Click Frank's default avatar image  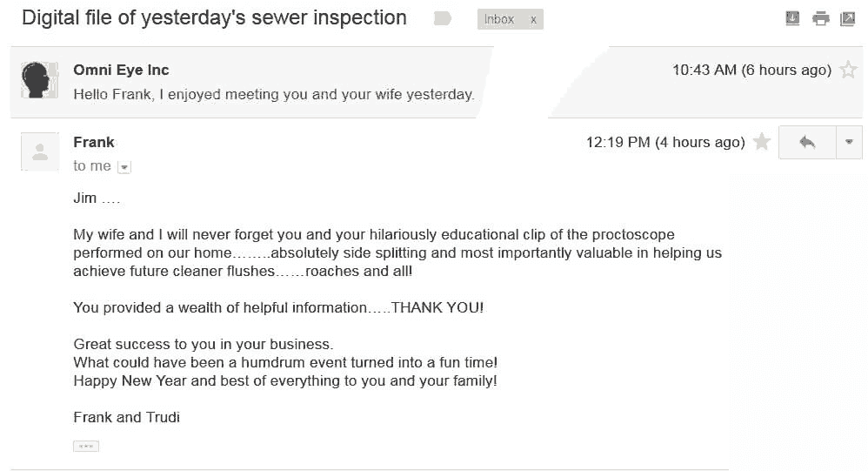click(40, 151)
